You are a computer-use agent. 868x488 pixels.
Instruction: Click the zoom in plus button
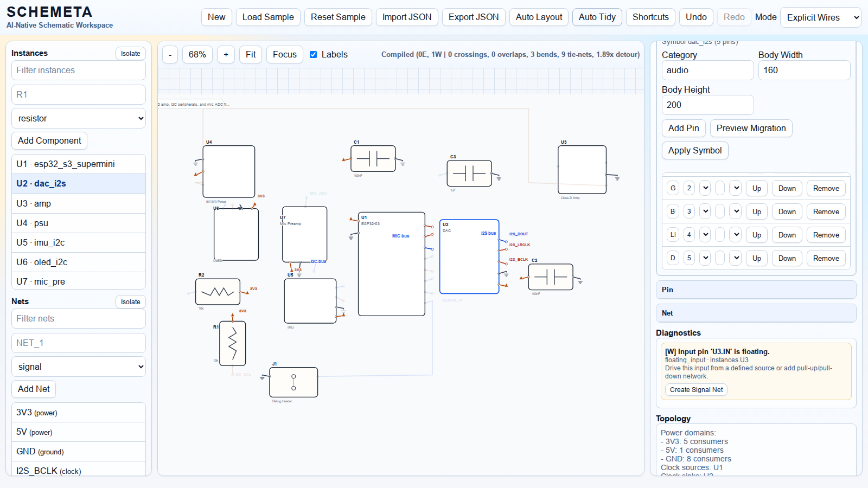coord(226,54)
